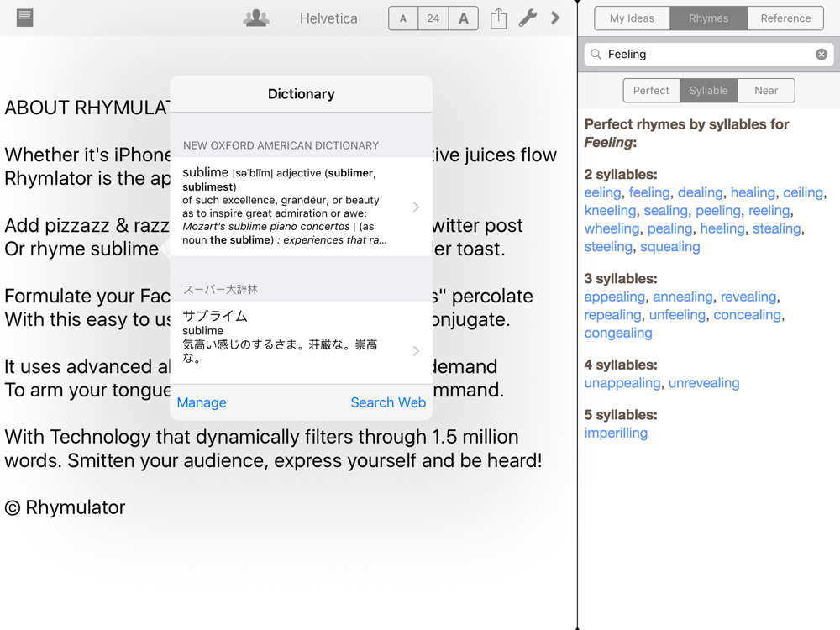This screenshot has height=630, width=840.
Task: Tap the rhyme word unrevealing
Action: pyautogui.click(x=704, y=383)
